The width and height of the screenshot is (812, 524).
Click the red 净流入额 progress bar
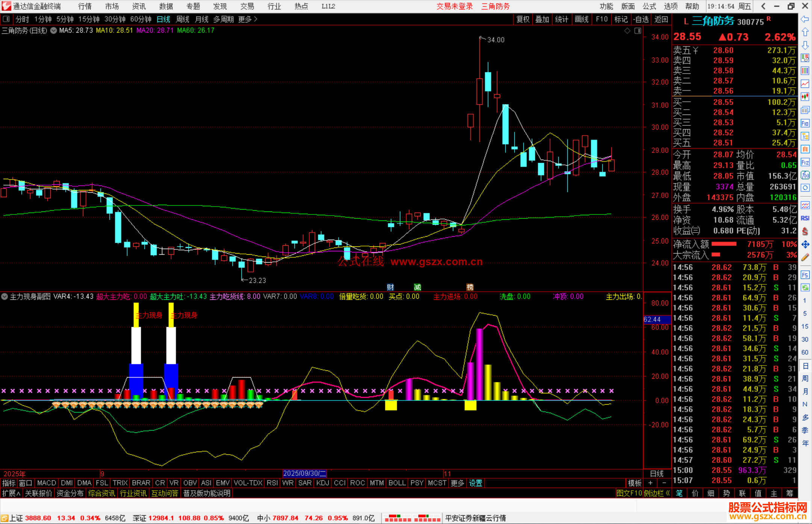724,244
